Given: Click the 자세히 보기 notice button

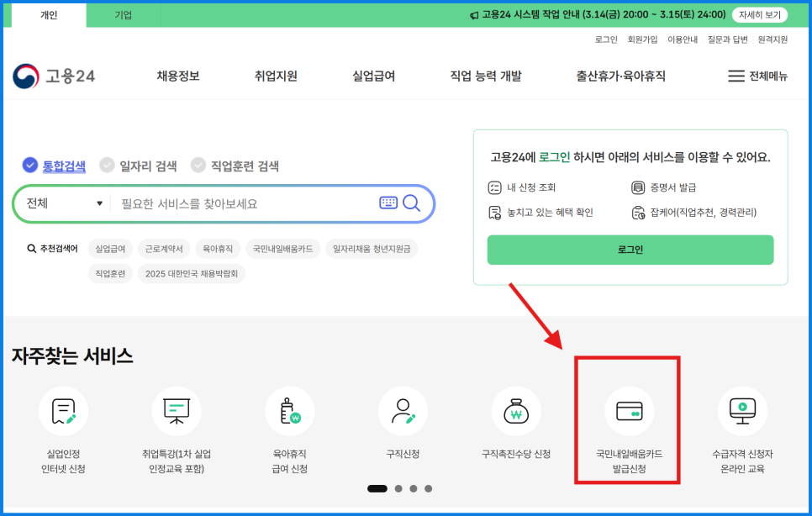Looking at the screenshot, I should click(x=760, y=15).
